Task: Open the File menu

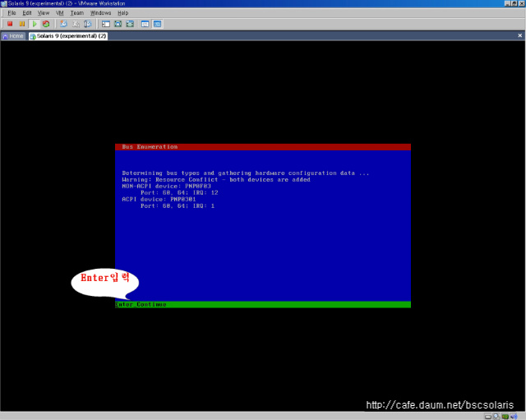Action: point(12,13)
